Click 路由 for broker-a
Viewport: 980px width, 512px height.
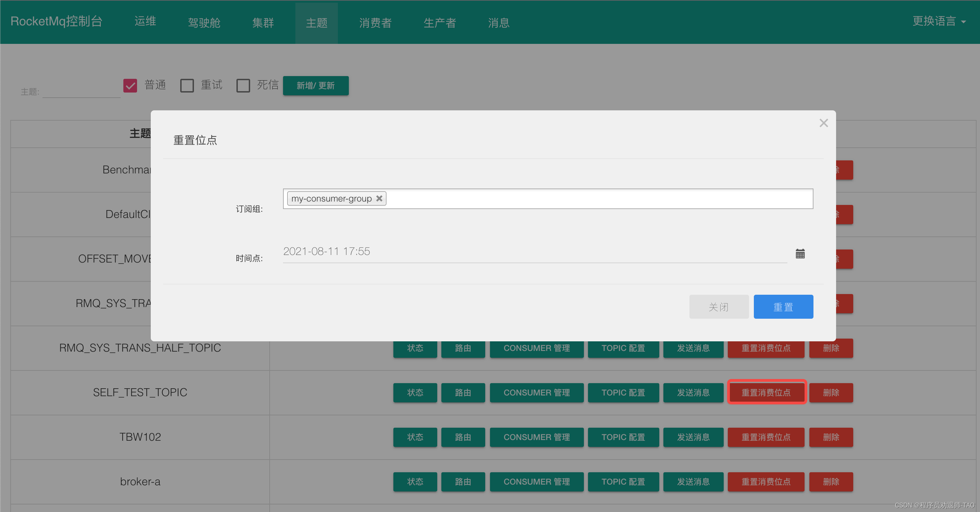pyautogui.click(x=463, y=481)
